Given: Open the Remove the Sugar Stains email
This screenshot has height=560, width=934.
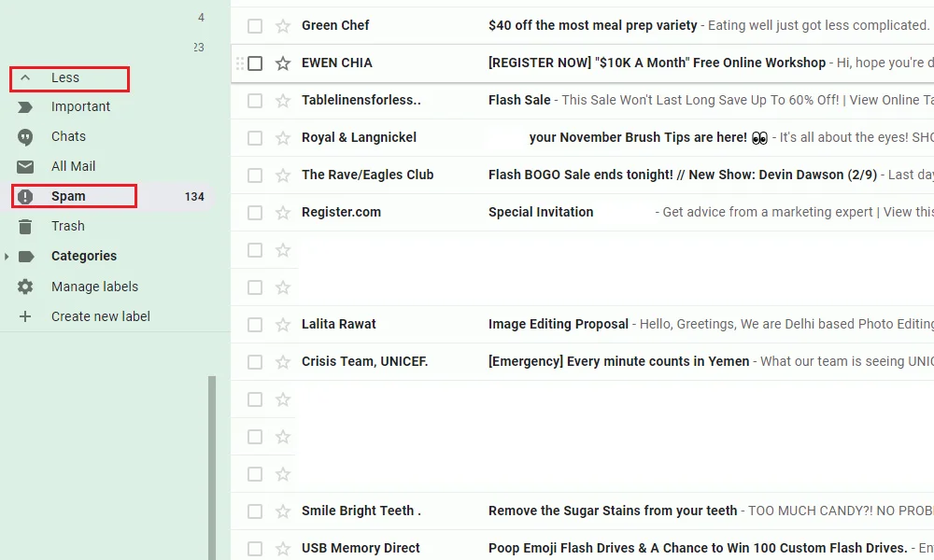Looking at the screenshot, I should (613, 511).
